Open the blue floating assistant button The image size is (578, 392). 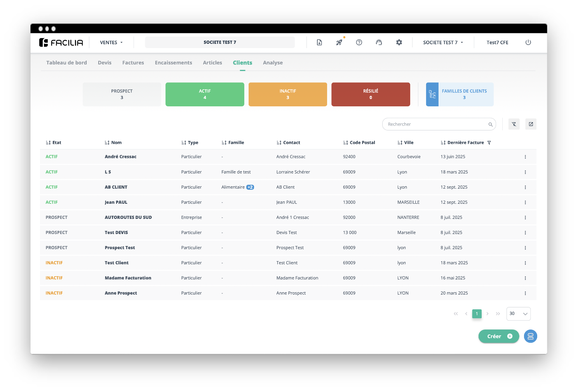pyautogui.click(x=530, y=336)
